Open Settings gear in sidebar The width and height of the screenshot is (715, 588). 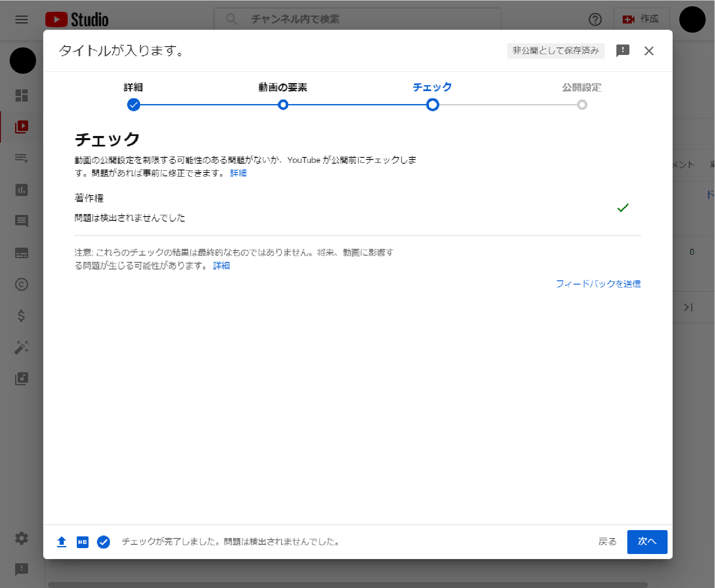point(21,538)
